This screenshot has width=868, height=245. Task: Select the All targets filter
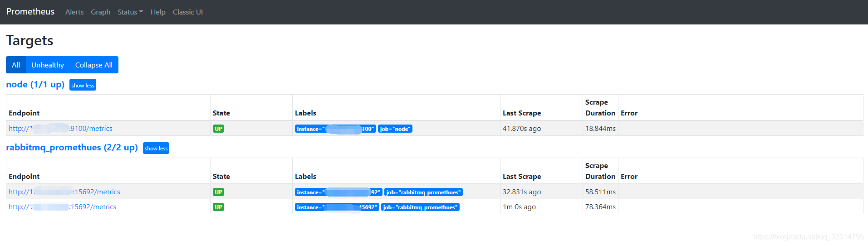(x=16, y=65)
